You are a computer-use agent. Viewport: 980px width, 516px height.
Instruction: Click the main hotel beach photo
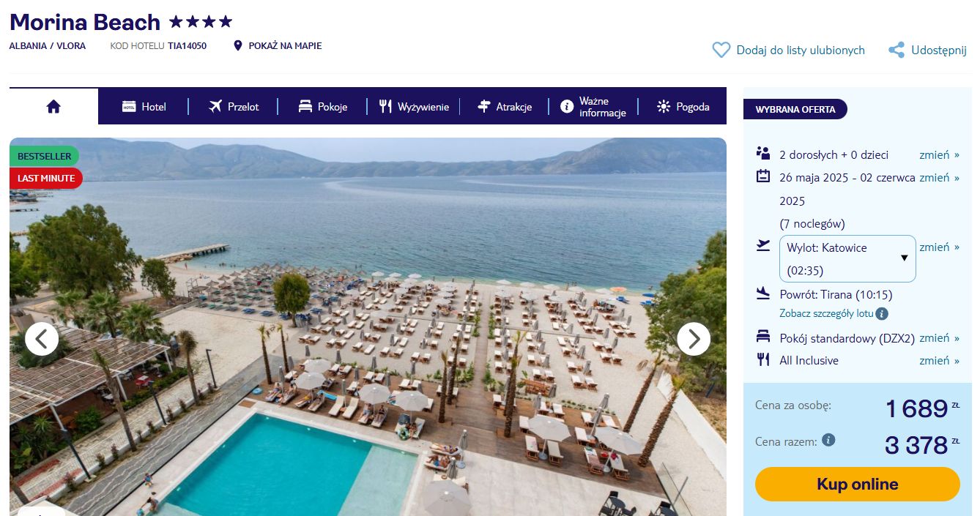[x=368, y=326]
